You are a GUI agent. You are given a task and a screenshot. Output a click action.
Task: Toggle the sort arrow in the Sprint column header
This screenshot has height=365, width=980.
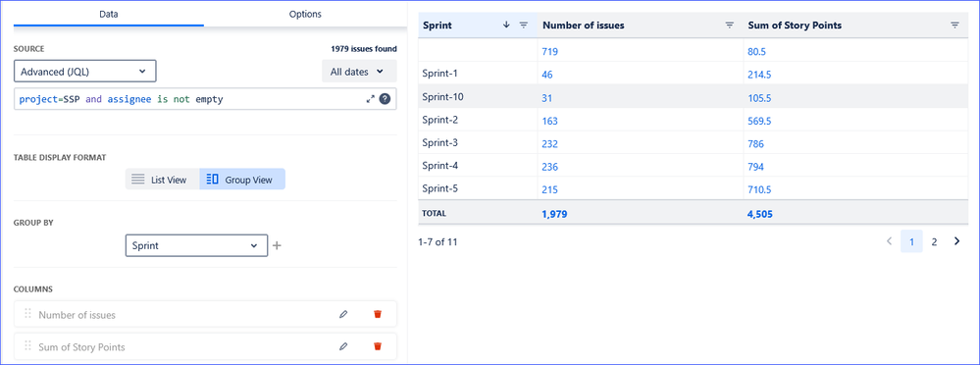click(506, 25)
